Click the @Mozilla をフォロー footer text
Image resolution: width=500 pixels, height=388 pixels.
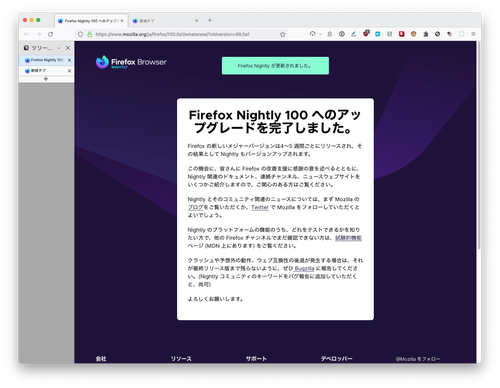pos(418,359)
